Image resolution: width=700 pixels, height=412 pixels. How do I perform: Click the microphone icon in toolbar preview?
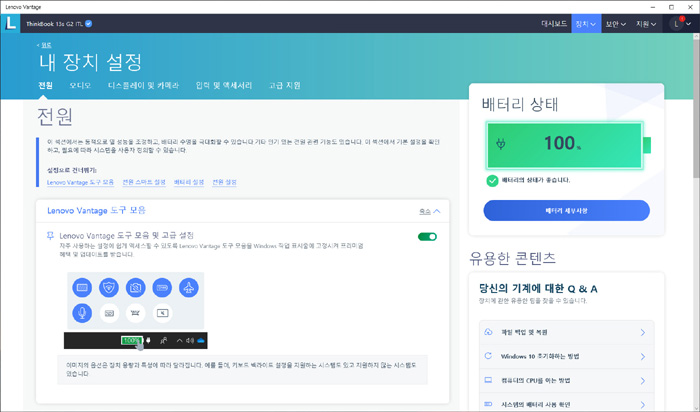pyautogui.click(x=82, y=313)
